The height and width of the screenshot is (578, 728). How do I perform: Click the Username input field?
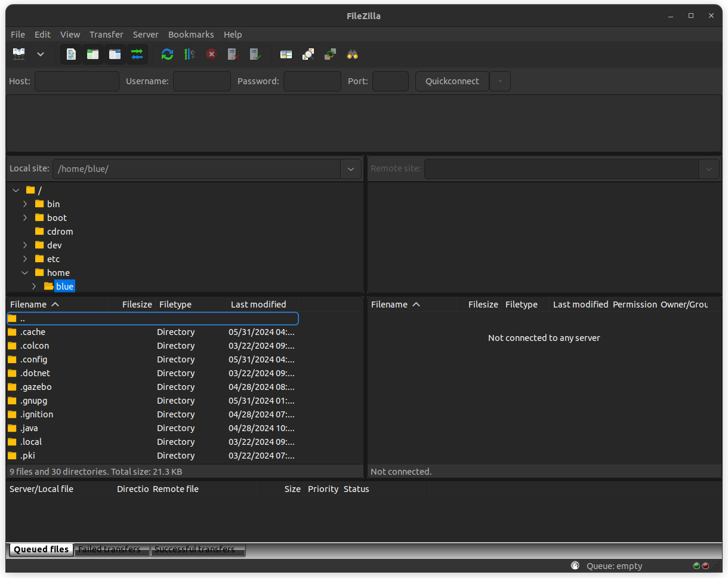[202, 81]
